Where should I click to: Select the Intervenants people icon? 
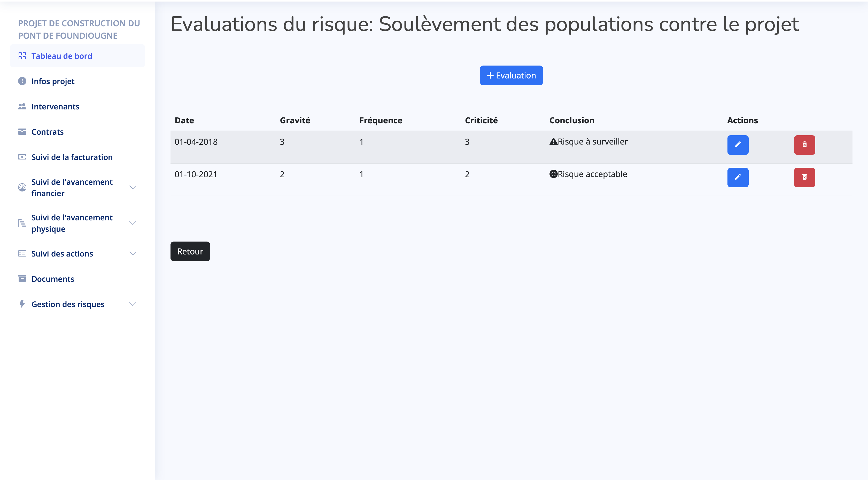22,106
